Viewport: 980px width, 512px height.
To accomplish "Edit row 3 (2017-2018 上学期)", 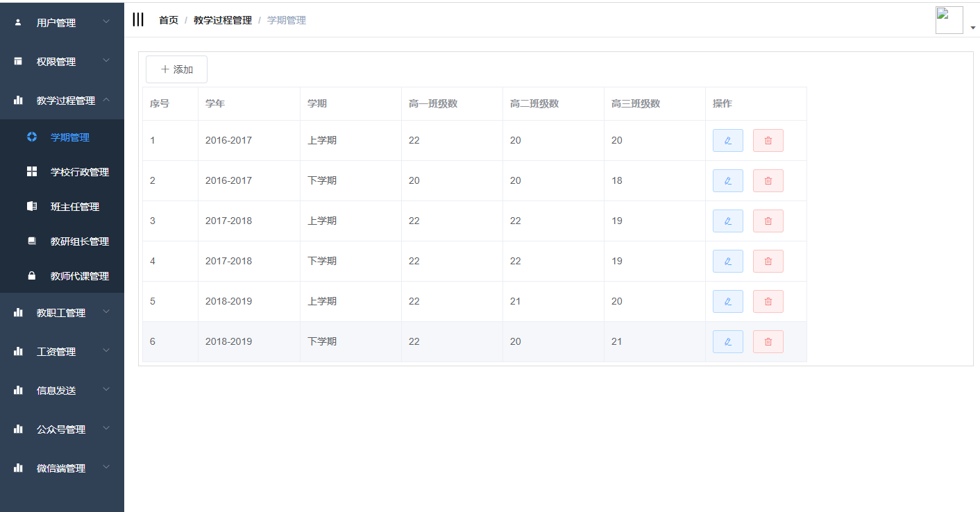I will point(728,221).
